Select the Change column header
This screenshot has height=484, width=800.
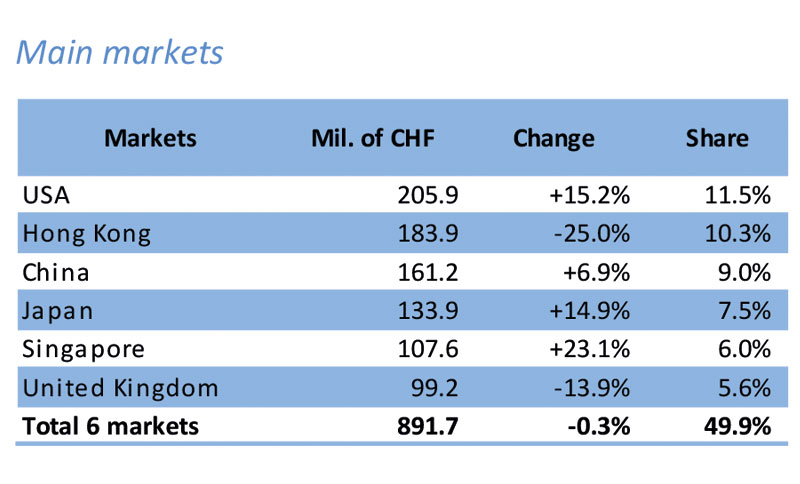pyautogui.click(x=553, y=138)
